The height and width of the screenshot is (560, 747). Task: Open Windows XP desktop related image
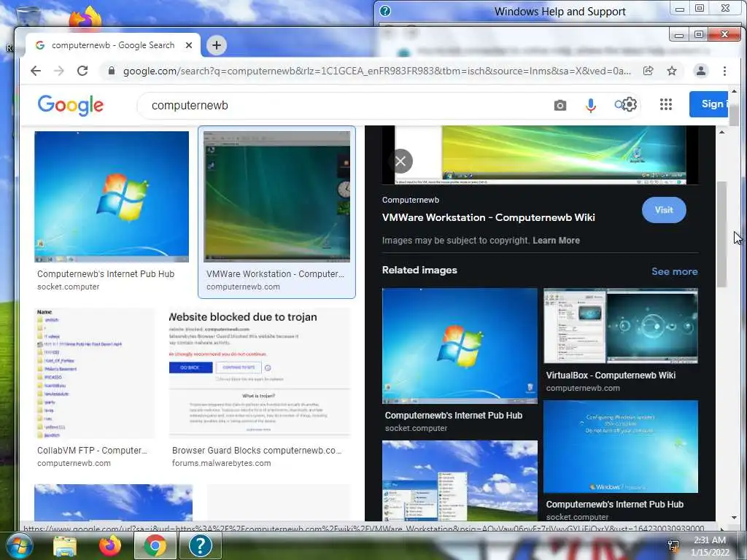point(460,480)
